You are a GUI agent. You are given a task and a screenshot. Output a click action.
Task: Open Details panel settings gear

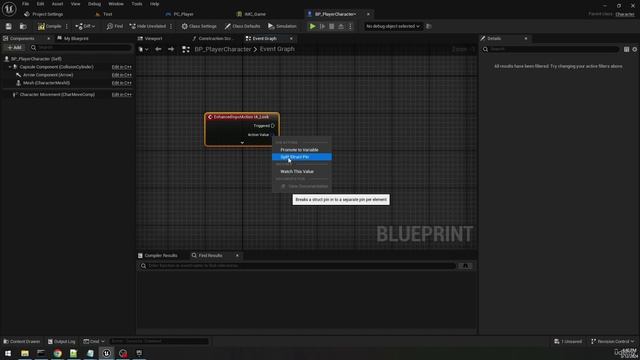635,49
